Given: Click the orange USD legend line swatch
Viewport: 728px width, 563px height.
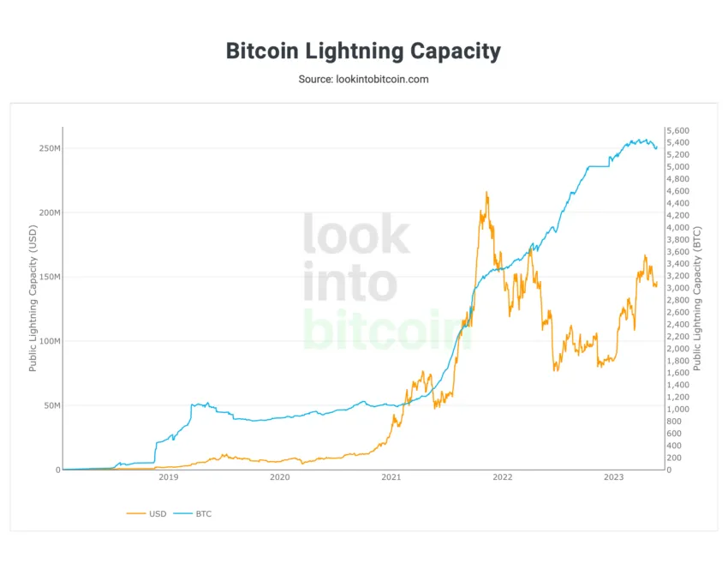Looking at the screenshot, I should click(x=135, y=514).
